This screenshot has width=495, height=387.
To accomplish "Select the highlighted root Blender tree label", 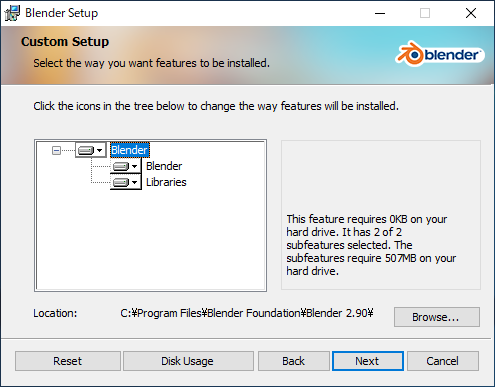I will click(130, 150).
